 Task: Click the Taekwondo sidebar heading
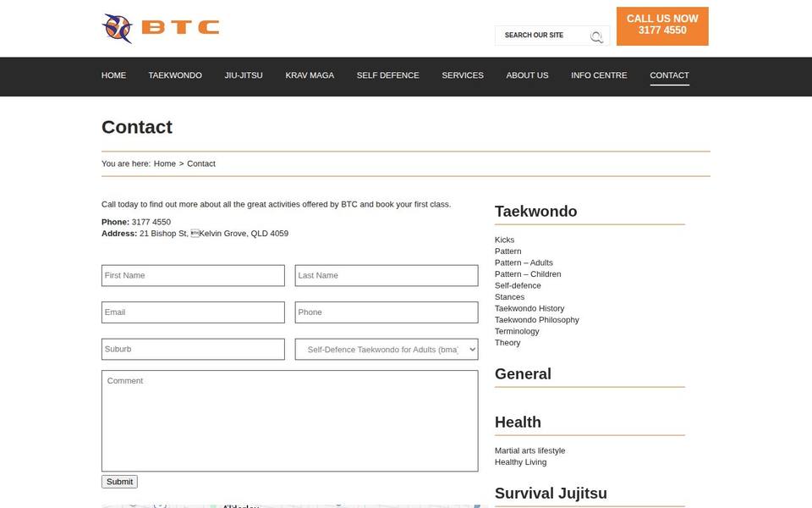point(535,212)
